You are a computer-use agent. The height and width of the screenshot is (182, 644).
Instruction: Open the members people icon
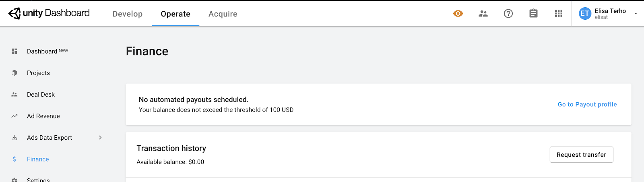[x=483, y=14]
